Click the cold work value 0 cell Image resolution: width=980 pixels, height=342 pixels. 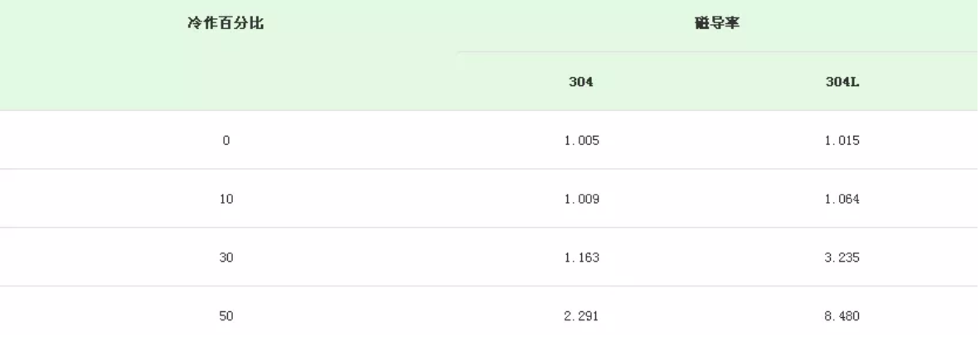coord(226,141)
